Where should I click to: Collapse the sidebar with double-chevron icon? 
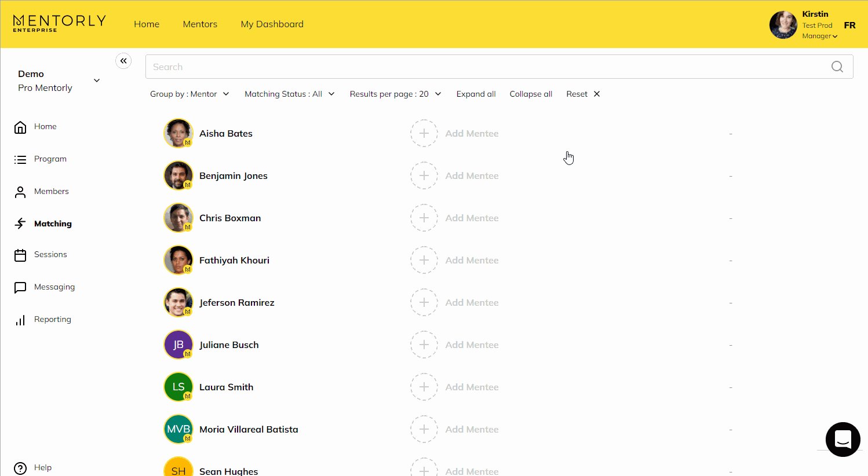click(123, 61)
